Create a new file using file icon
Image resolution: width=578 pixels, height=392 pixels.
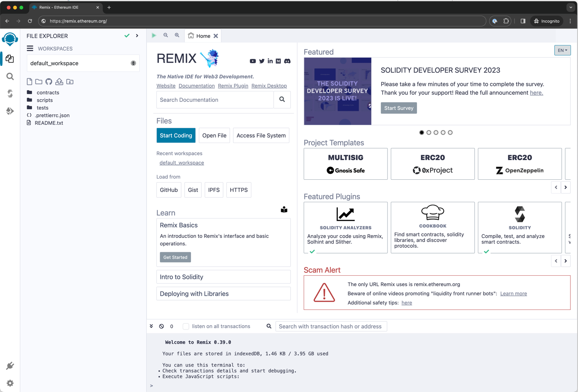(29, 82)
